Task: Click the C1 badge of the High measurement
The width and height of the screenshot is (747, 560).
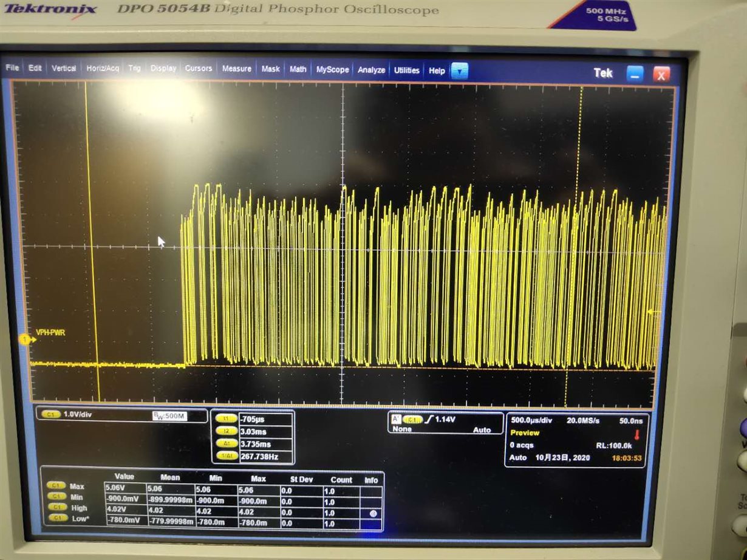Action: coord(56,508)
